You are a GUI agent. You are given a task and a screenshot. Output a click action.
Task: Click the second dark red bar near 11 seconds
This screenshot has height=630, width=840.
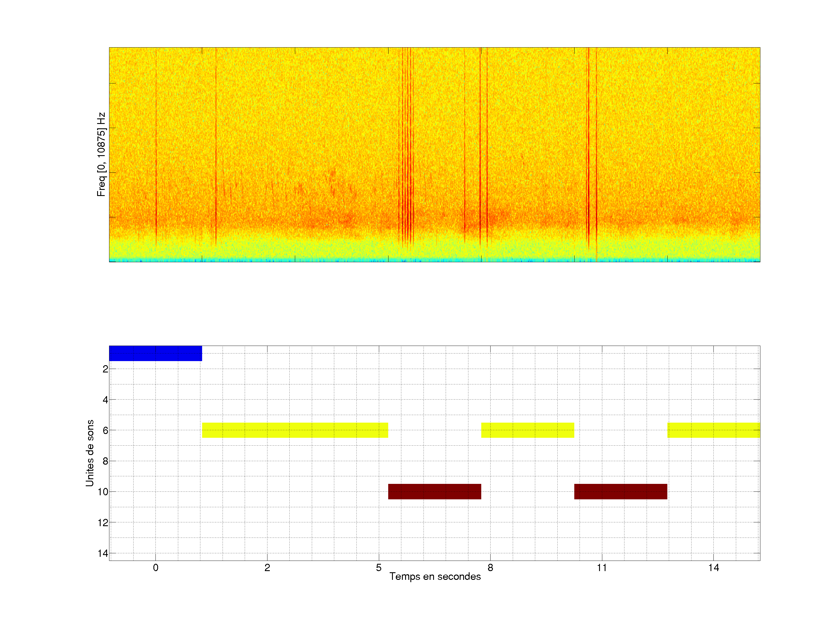[x=620, y=491]
